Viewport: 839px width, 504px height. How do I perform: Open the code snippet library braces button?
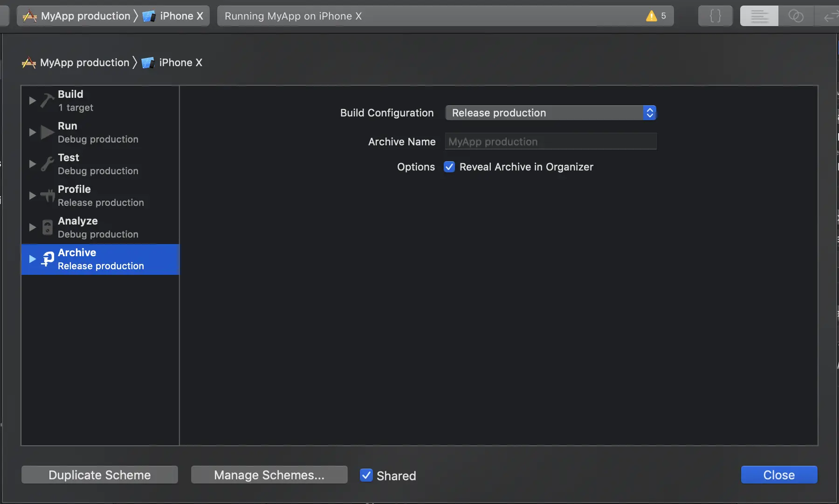click(x=715, y=16)
